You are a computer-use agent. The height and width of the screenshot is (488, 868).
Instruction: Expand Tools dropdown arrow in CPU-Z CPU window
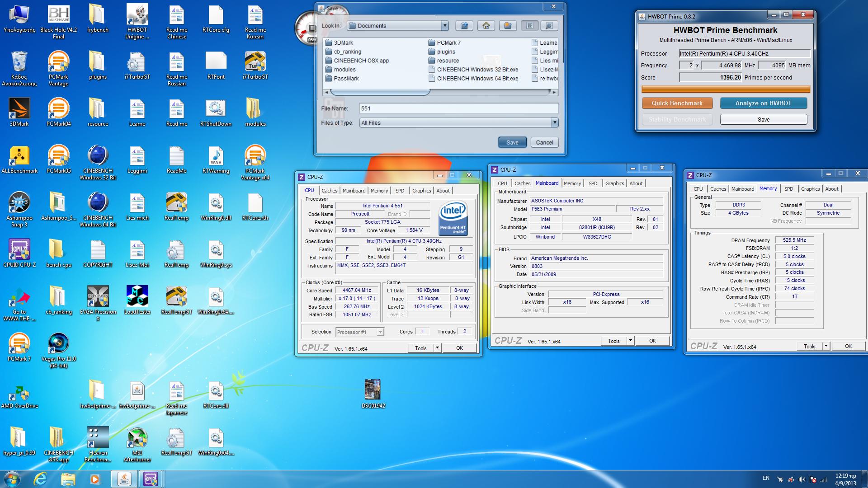click(x=437, y=348)
